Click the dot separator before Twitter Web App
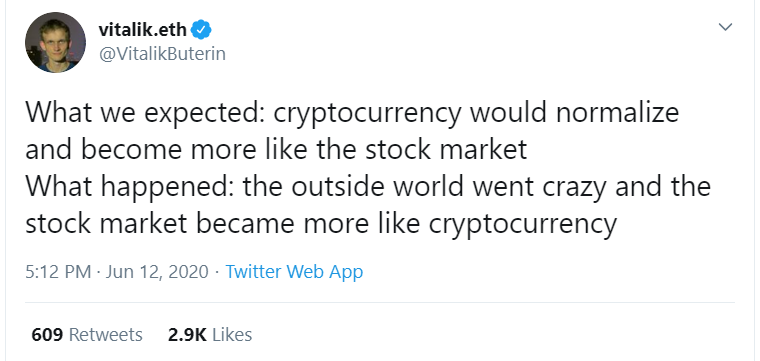The width and height of the screenshot is (760, 361). pyautogui.click(x=217, y=272)
